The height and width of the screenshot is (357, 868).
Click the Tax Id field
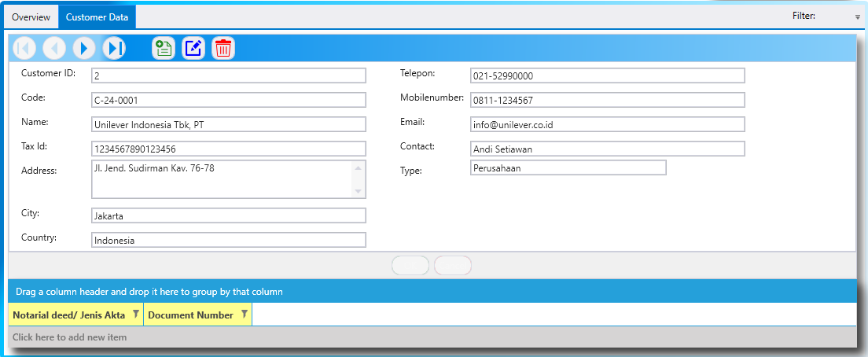click(x=229, y=149)
